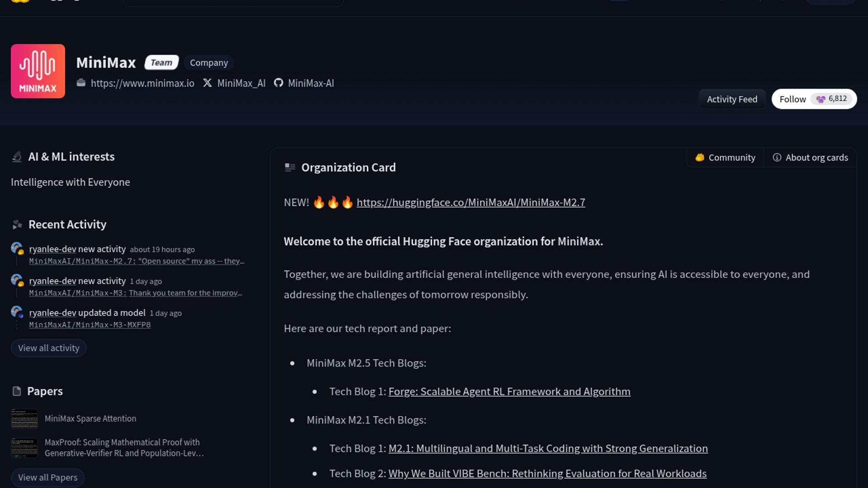This screenshot has width=868, height=488.
Task: Click View all activity button
Action: point(49,348)
